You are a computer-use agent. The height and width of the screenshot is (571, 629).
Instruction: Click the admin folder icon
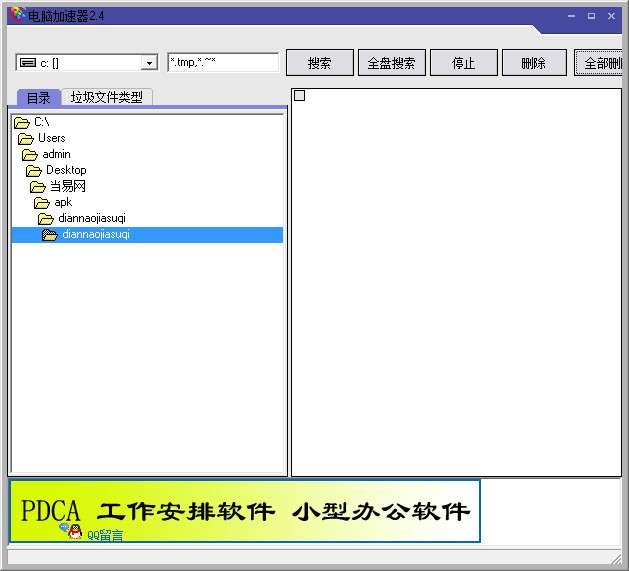30,155
